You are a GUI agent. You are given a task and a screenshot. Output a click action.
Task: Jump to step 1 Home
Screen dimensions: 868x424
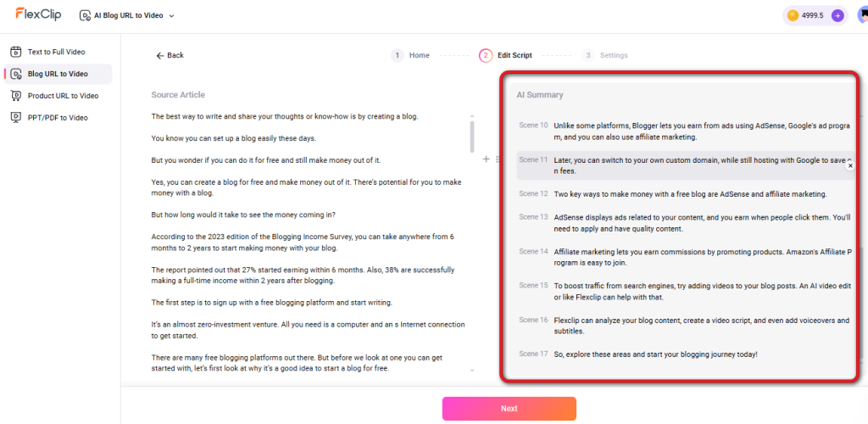(410, 55)
